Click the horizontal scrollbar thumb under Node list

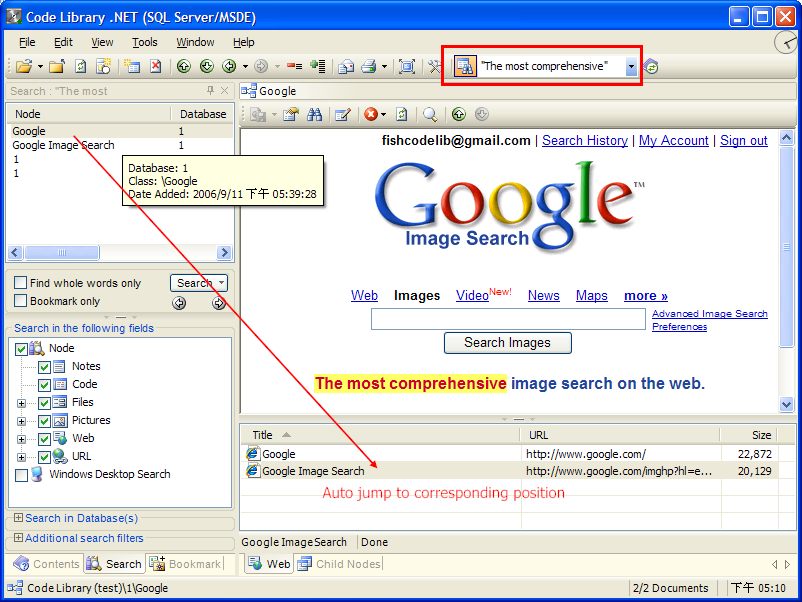point(62,253)
